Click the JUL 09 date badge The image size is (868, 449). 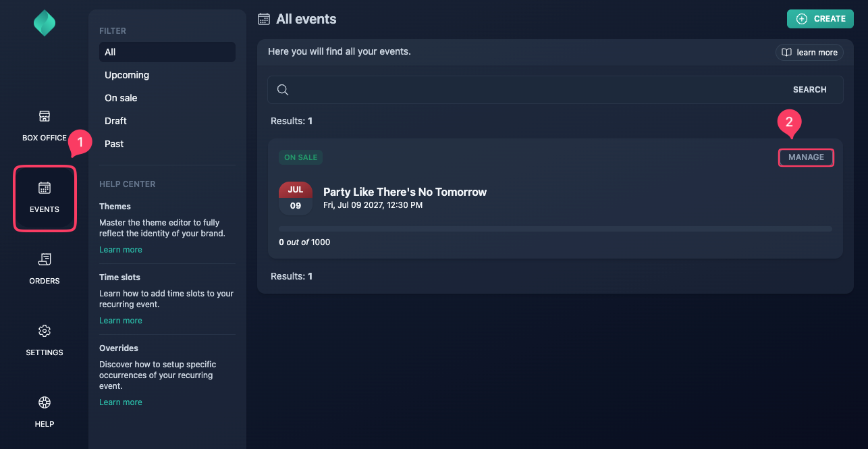[x=296, y=198]
